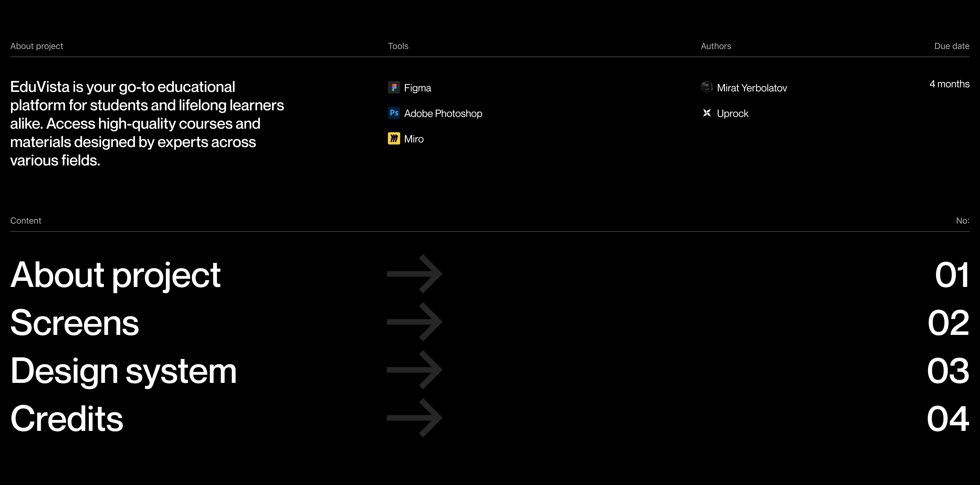The width and height of the screenshot is (980, 485).
Task: Click the Adobe Photoshop tool label
Action: (x=443, y=113)
